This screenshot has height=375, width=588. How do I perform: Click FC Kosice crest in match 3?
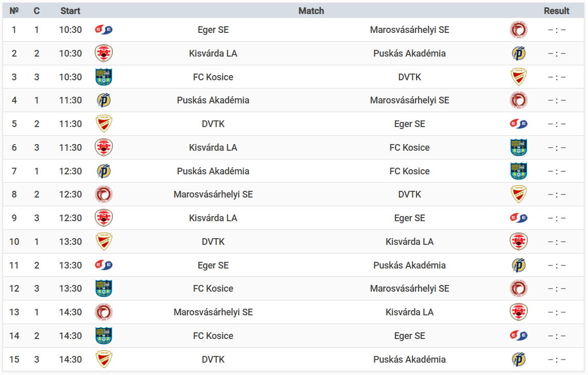(104, 77)
